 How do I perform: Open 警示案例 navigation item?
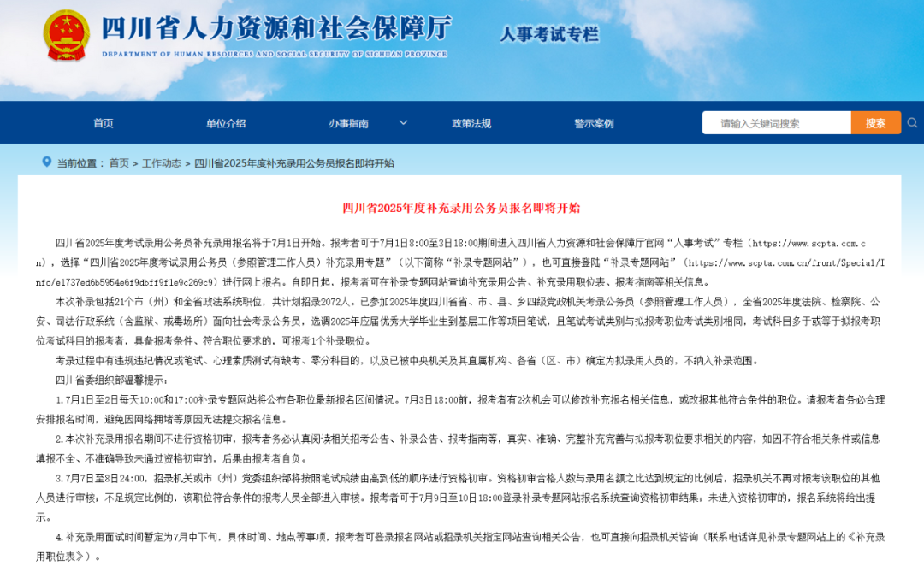click(x=594, y=123)
